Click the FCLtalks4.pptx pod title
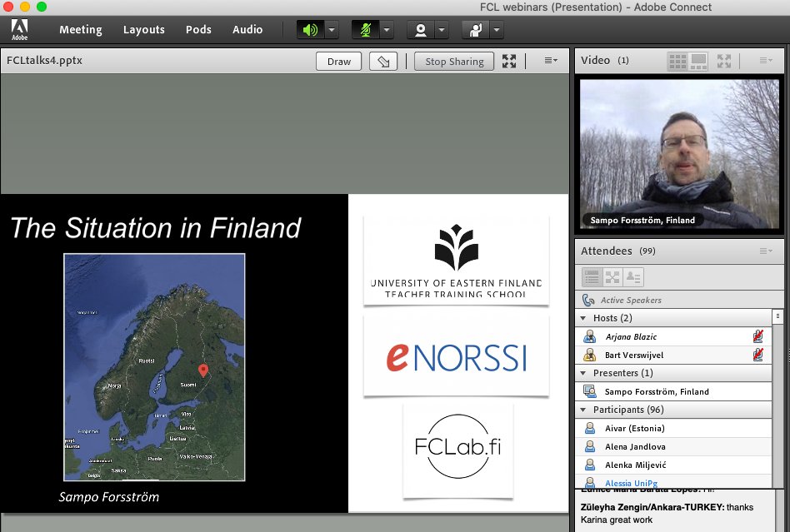This screenshot has height=532, width=790. pyautogui.click(x=44, y=61)
